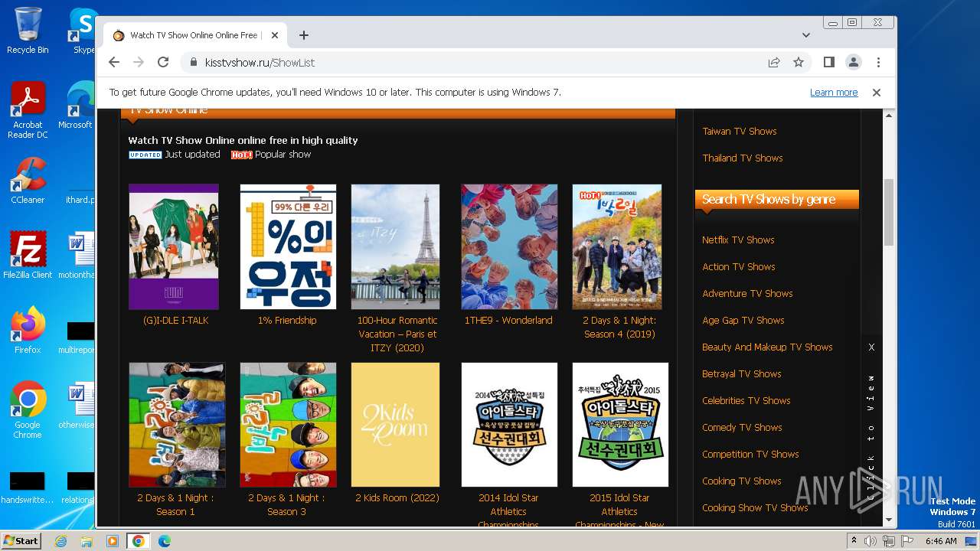Launch Internet Explorer from taskbar

tap(61, 541)
